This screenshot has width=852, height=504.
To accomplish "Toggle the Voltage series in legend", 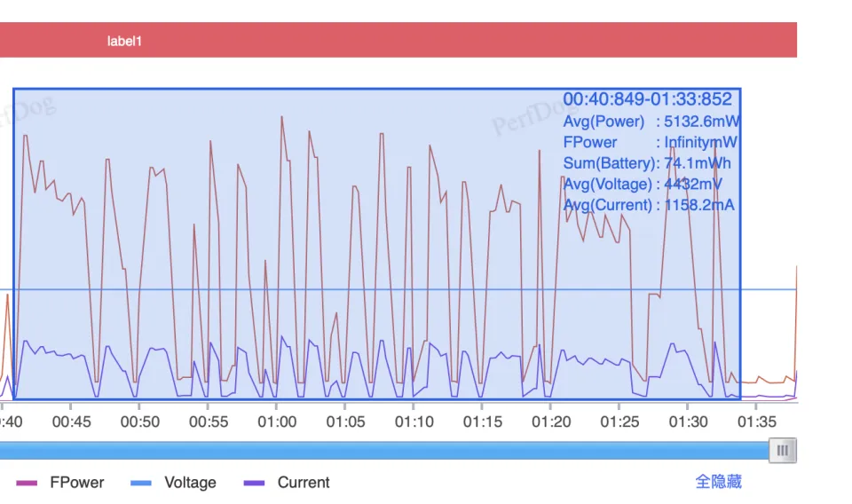I will [174, 483].
